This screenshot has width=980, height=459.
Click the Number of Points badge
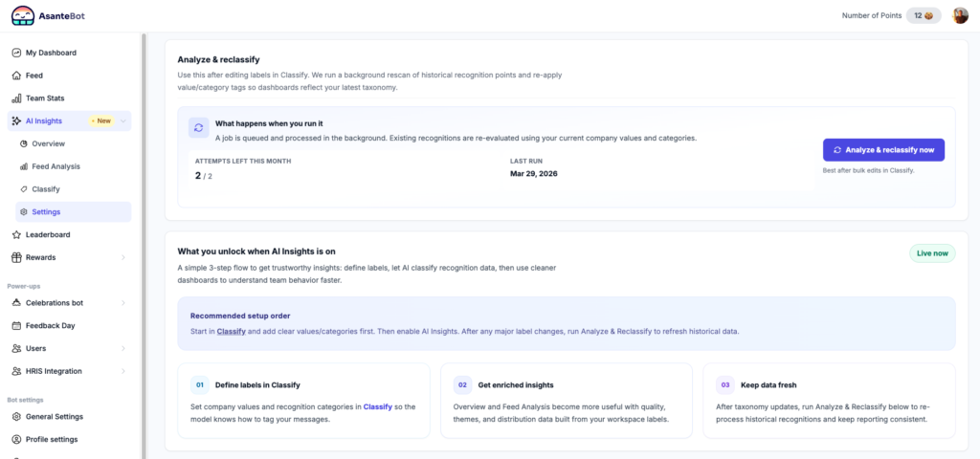coord(924,15)
